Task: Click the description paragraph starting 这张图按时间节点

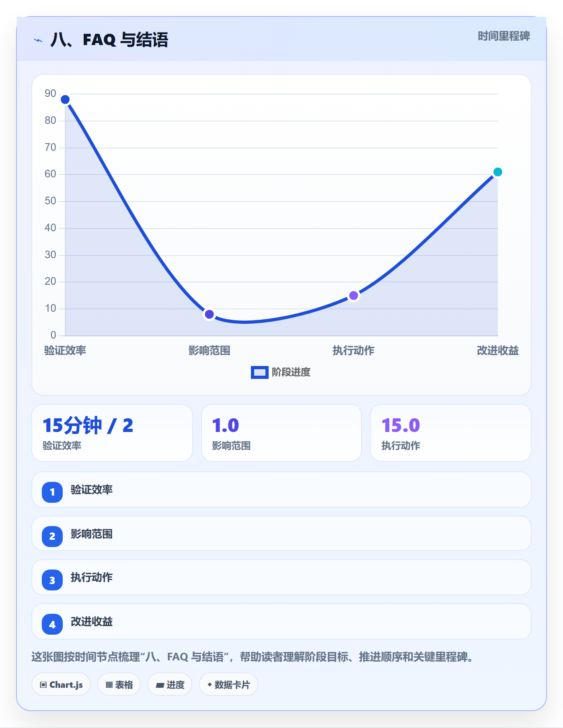Action: pyautogui.click(x=253, y=657)
